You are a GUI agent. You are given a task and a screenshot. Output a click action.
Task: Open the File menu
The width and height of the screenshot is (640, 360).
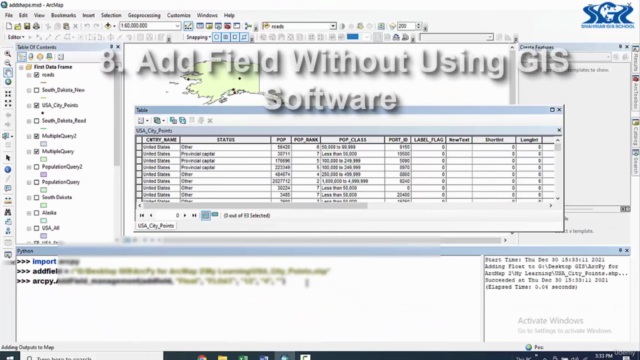click(9, 16)
